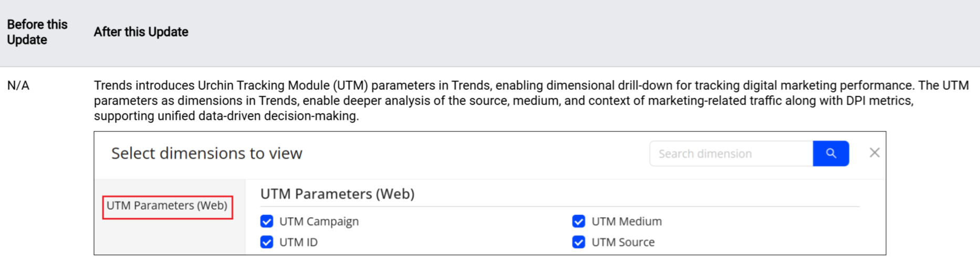Click the Select dimensions to view title
The height and width of the screenshot is (266, 980).
pos(206,153)
